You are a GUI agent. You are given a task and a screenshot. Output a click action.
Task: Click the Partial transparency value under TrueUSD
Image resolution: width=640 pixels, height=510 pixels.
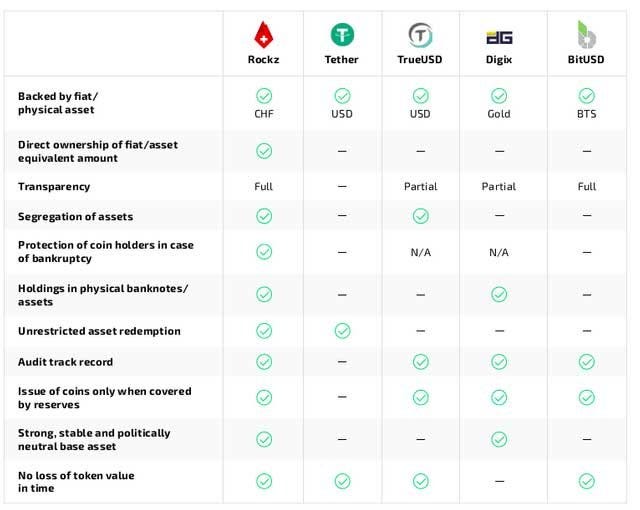tap(420, 187)
